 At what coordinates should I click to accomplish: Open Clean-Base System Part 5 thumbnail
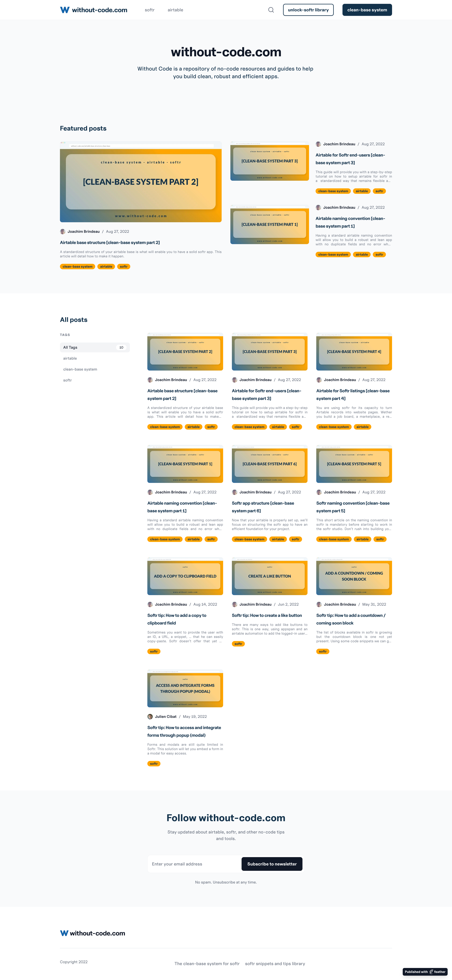(x=354, y=464)
